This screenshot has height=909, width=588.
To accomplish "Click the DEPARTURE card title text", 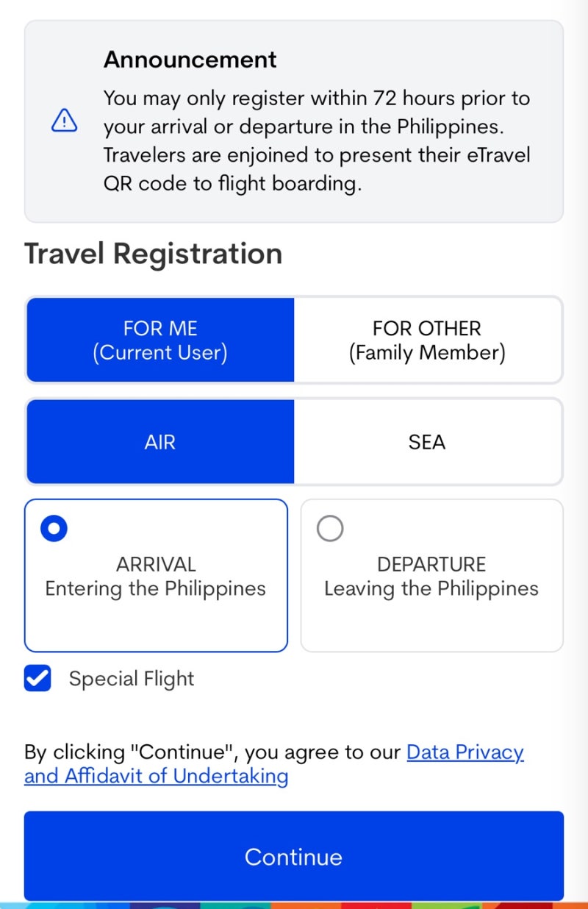I will point(431,564).
